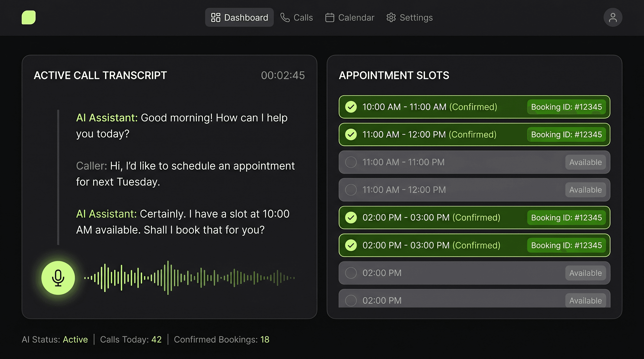
Task: Click the 'Calls Today: 42' stat
Action: click(131, 340)
